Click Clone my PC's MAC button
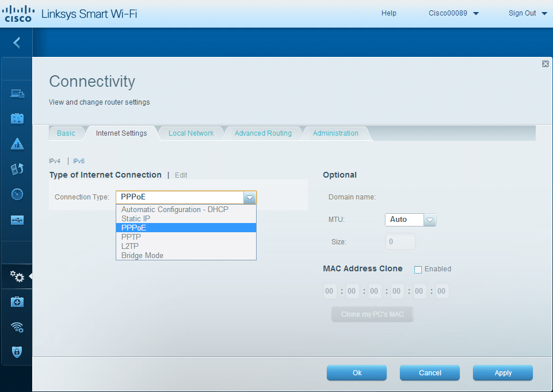Screen dimensions: 553x392 pyautogui.click(x=372, y=314)
